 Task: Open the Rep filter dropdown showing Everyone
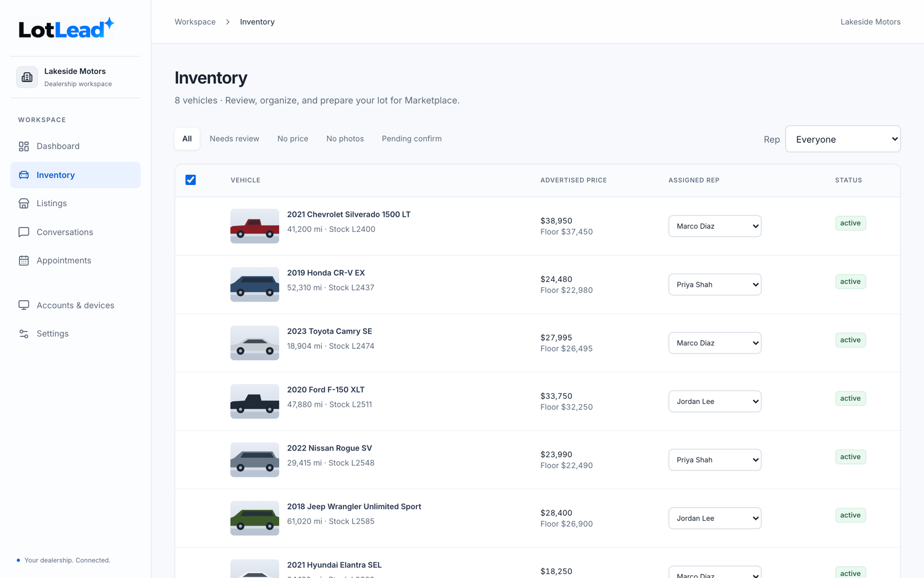point(843,139)
